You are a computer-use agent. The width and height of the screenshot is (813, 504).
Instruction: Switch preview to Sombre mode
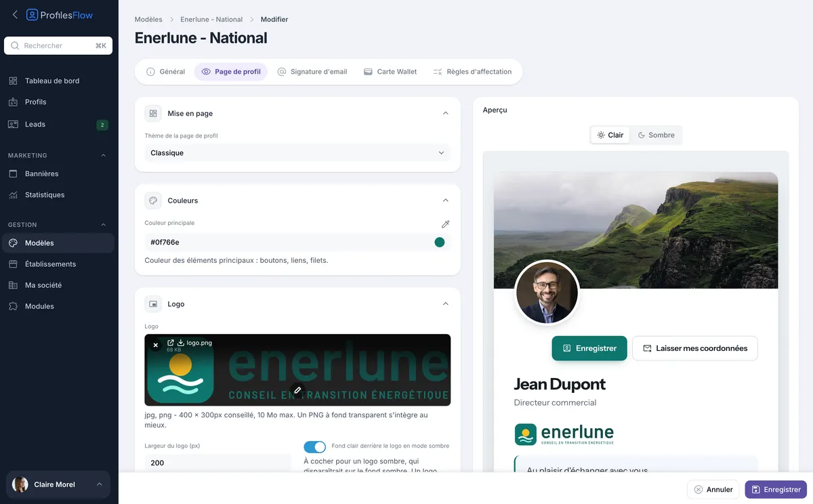656,135
